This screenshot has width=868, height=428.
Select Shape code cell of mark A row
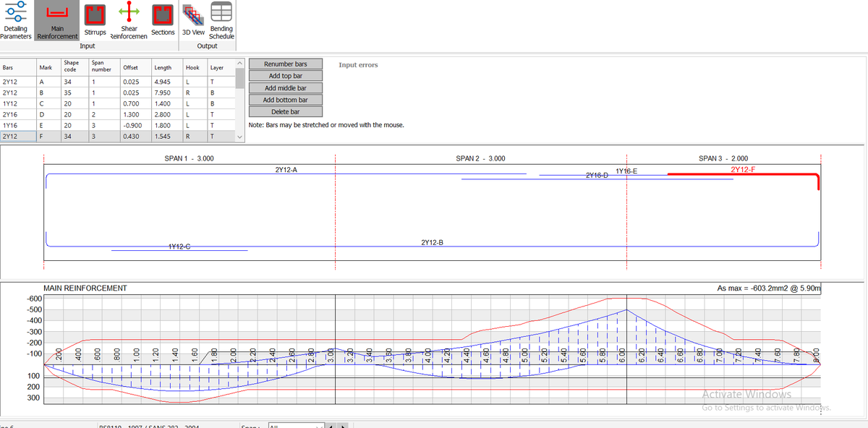click(75, 82)
